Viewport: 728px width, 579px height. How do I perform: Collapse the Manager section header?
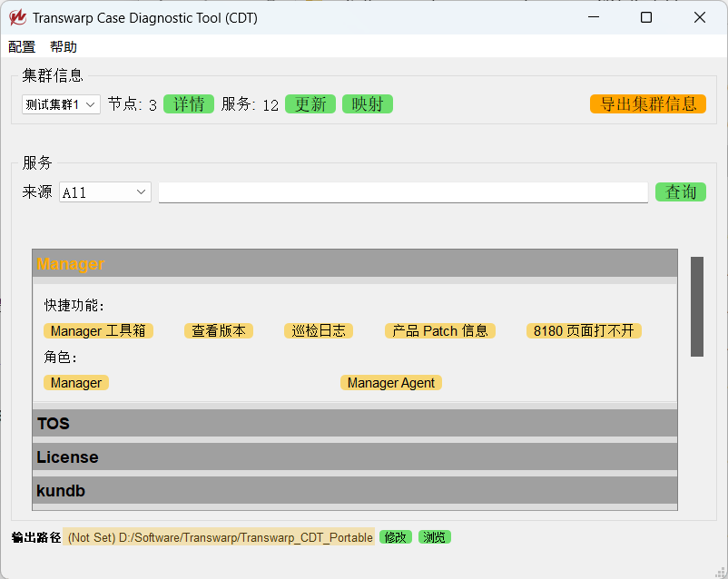point(354,262)
